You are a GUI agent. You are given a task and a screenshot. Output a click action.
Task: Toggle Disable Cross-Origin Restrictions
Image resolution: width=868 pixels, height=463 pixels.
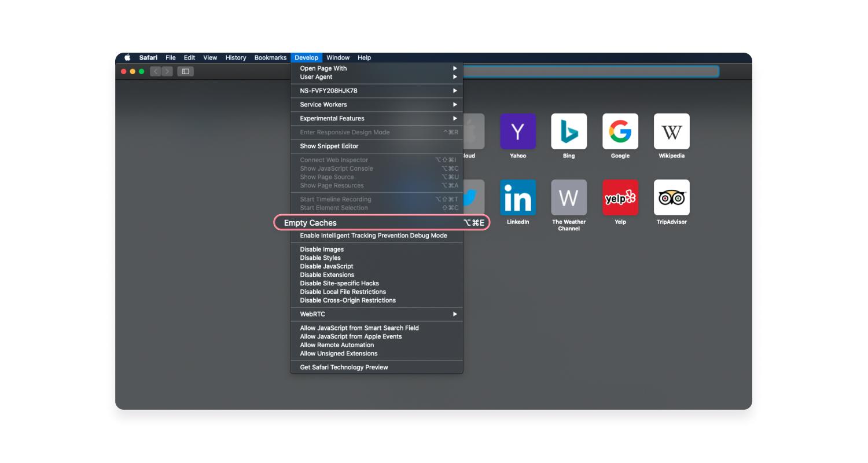point(377,300)
